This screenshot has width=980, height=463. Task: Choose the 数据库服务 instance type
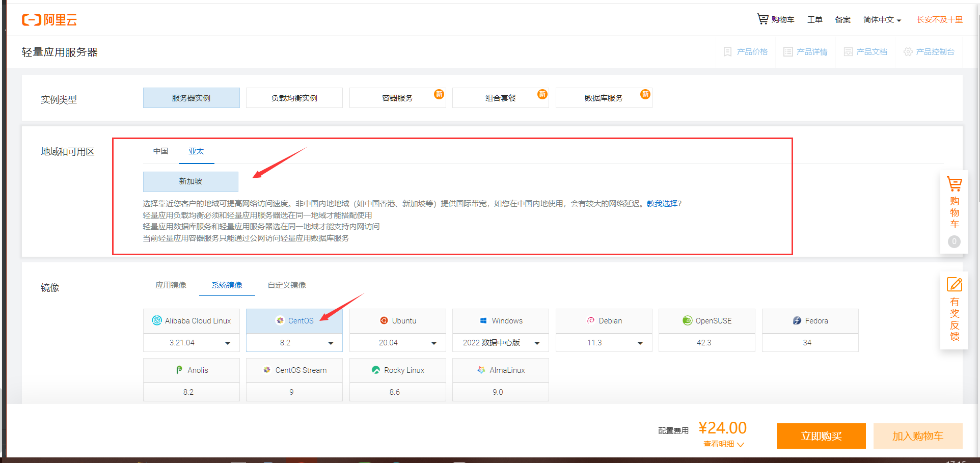click(x=603, y=98)
